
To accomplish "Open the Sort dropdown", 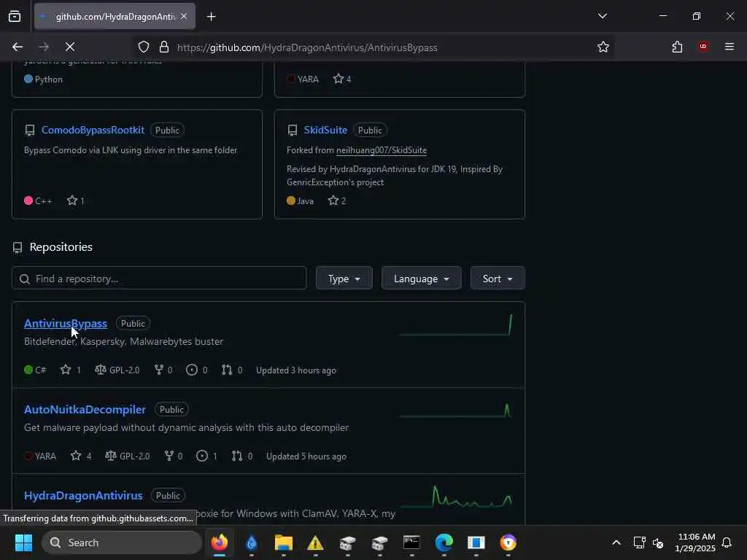I will [x=498, y=279].
